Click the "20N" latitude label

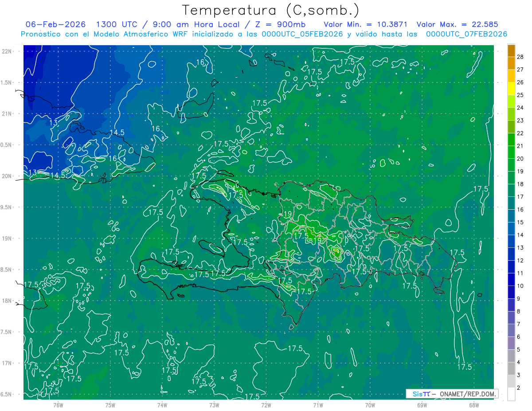[x=7, y=176]
